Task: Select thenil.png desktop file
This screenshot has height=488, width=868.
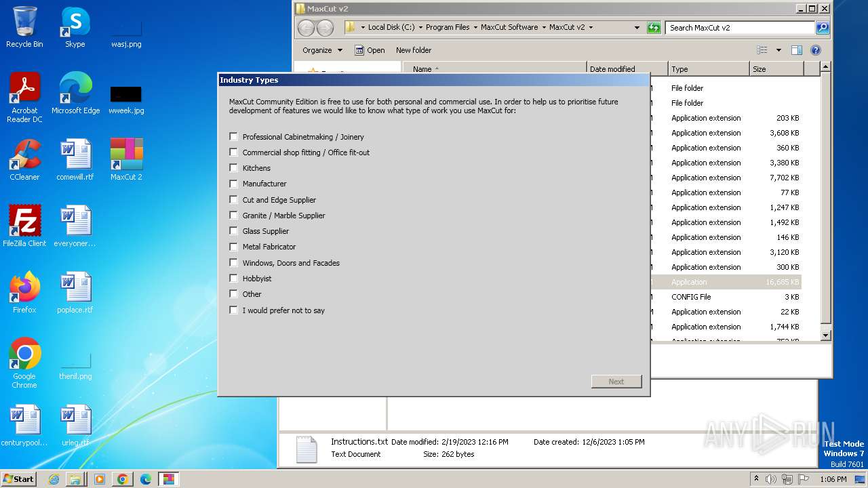Action: [75, 366]
